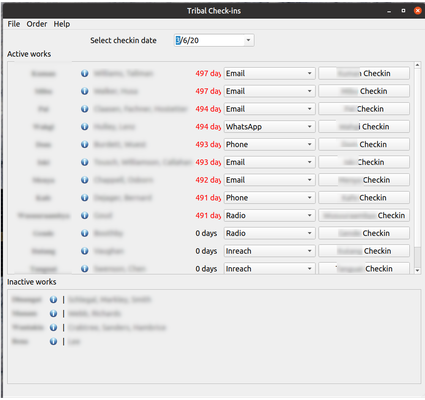425x400 pixels.
Task: Click info icon of last inactive work
Action: (53, 342)
